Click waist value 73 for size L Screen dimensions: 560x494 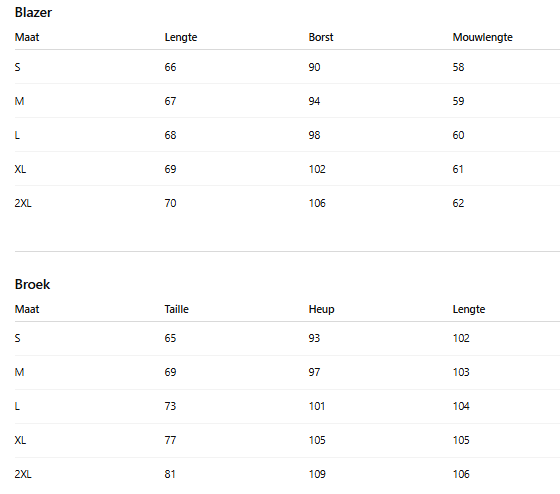[x=170, y=406]
